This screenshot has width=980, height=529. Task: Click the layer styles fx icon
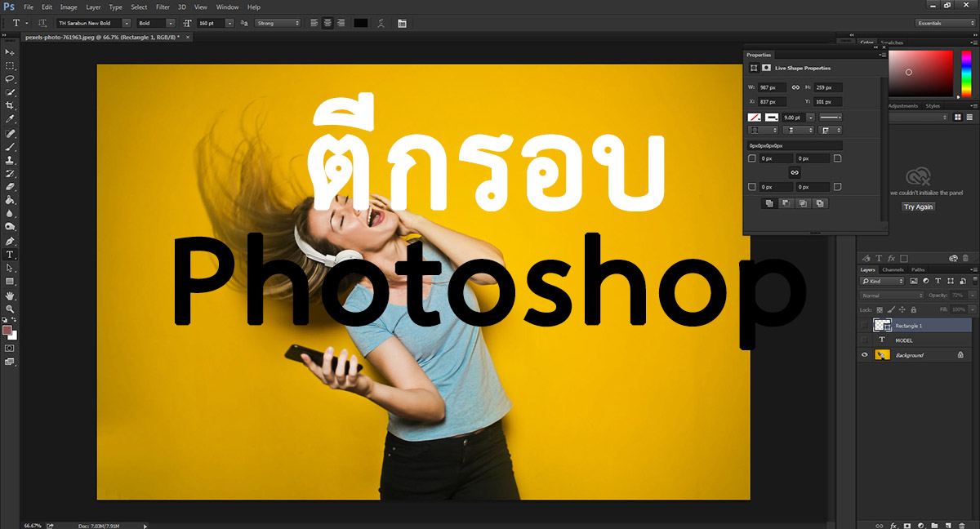(894, 525)
